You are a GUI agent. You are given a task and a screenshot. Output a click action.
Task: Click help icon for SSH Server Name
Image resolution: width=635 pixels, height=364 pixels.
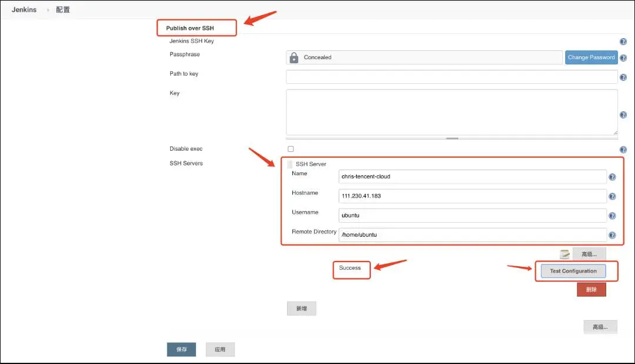point(612,177)
